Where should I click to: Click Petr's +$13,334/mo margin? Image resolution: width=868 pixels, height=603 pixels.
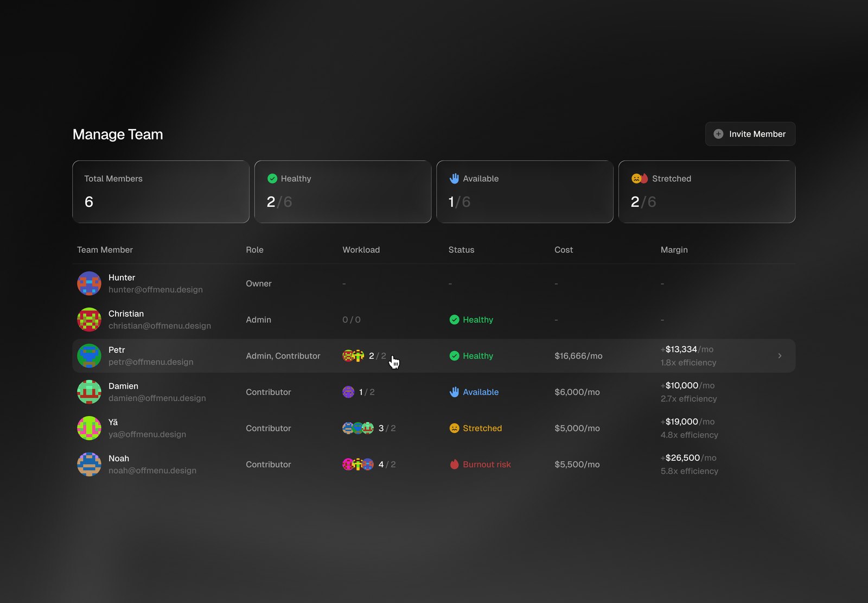tap(687, 350)
